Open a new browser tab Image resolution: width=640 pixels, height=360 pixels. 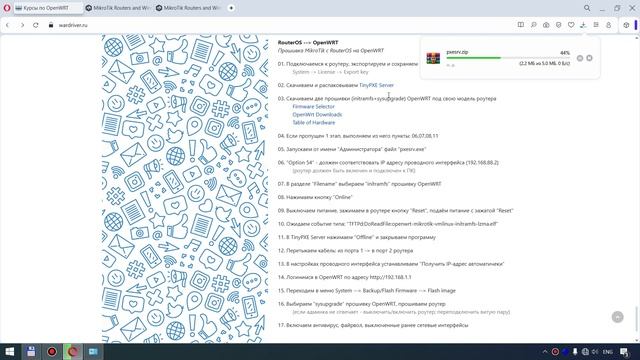pos(231,8)
